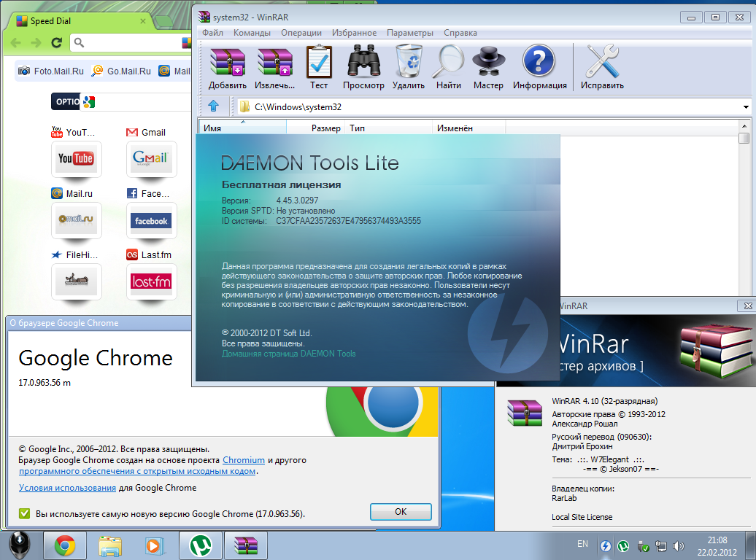Image resolution: width=756 pixels, height=560 pixels.
Task: Open the uTorrent taskbar button
Action: (x=201, y=545)
